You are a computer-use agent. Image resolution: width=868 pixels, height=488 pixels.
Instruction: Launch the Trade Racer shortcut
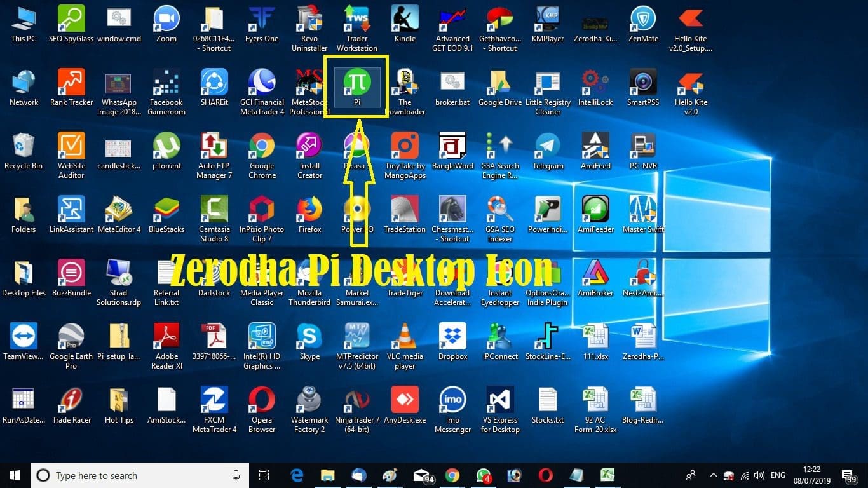(x=71, y=405)
